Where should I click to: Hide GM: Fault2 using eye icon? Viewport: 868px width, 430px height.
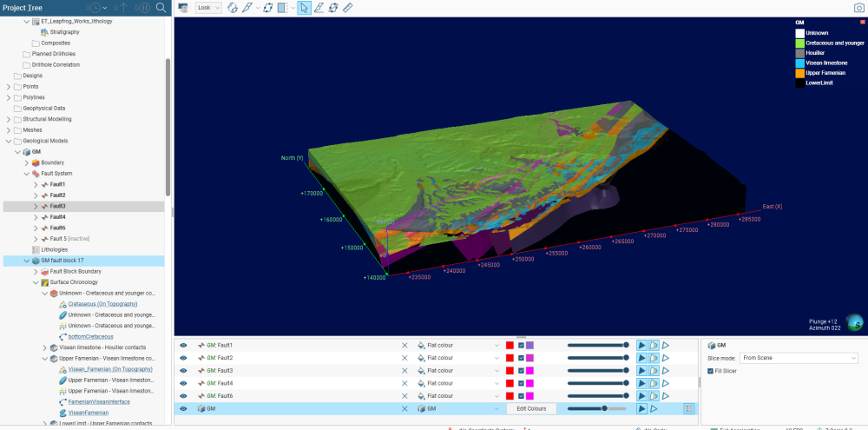[x=183, y=358]
